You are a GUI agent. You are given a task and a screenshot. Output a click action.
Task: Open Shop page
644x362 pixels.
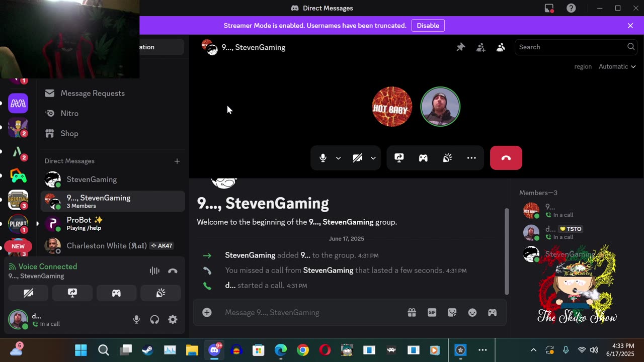(113, 133)
